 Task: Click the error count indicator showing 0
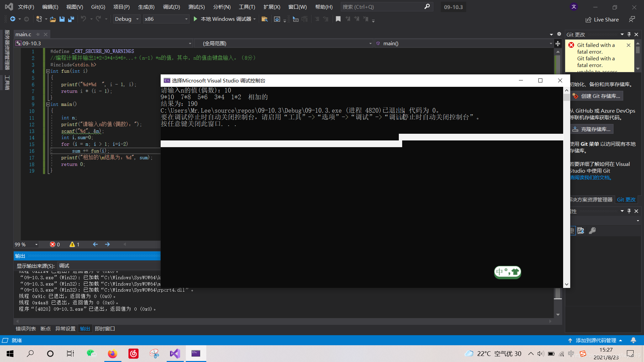[x=55, y=244]
